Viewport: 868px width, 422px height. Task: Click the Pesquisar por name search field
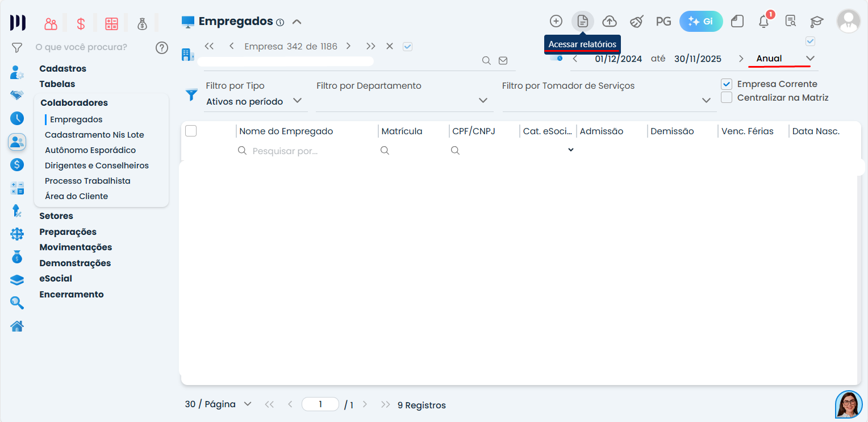(x=304, y=151)
